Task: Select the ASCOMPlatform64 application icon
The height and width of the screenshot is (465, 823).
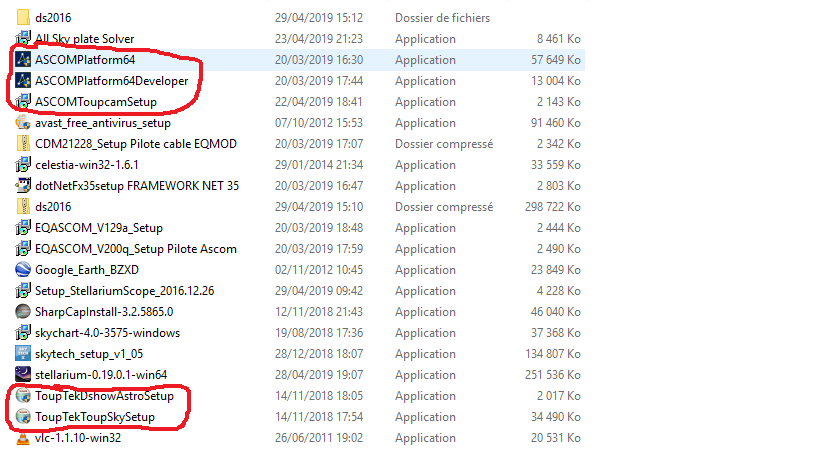Action: pos(24,60)
